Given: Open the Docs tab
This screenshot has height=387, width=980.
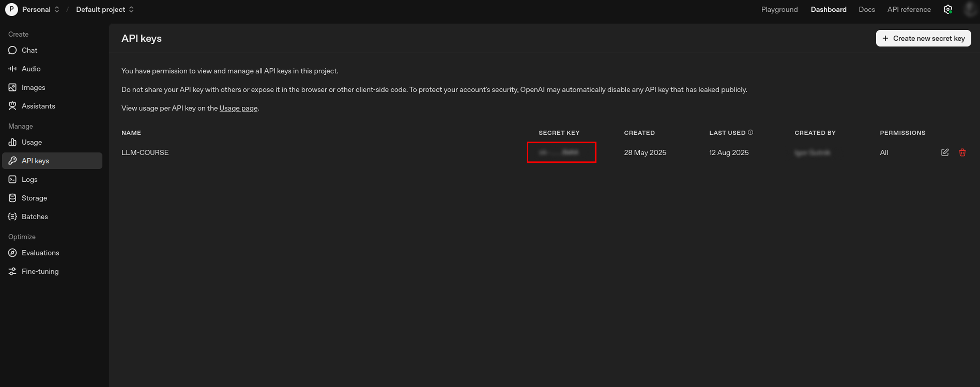Looking at the screenshot, I should tap(867, 10).
